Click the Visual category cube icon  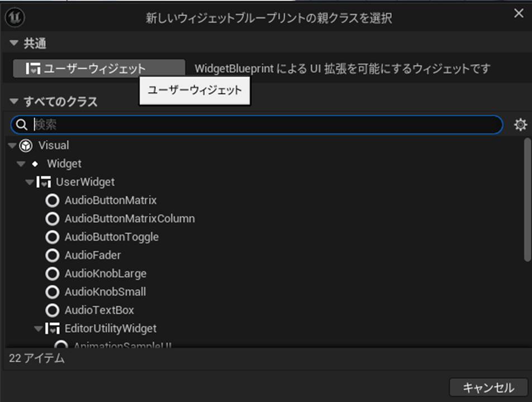point(26,146)
